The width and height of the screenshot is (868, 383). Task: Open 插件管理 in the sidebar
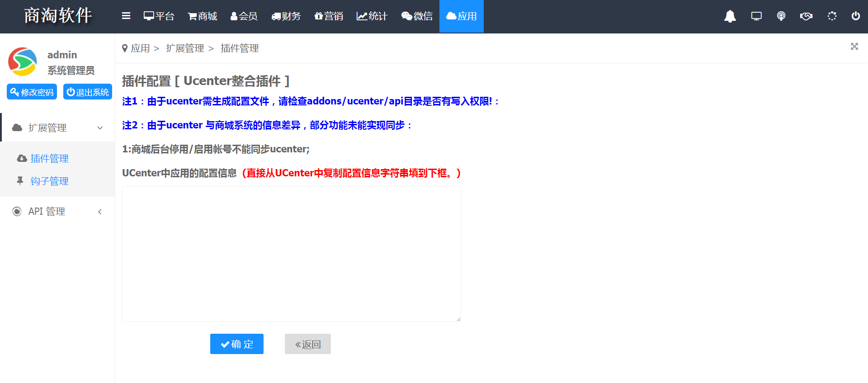[49, 158]
